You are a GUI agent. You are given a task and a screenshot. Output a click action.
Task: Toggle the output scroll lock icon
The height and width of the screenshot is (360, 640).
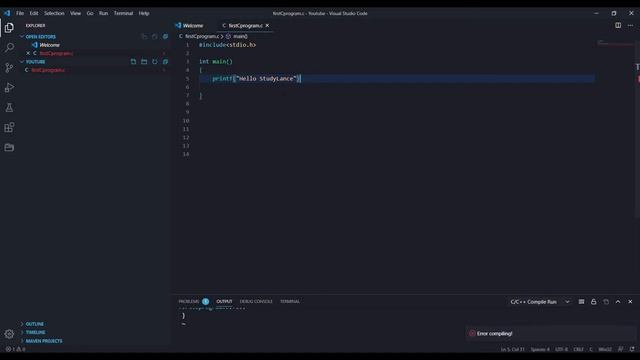coord(593,302)
